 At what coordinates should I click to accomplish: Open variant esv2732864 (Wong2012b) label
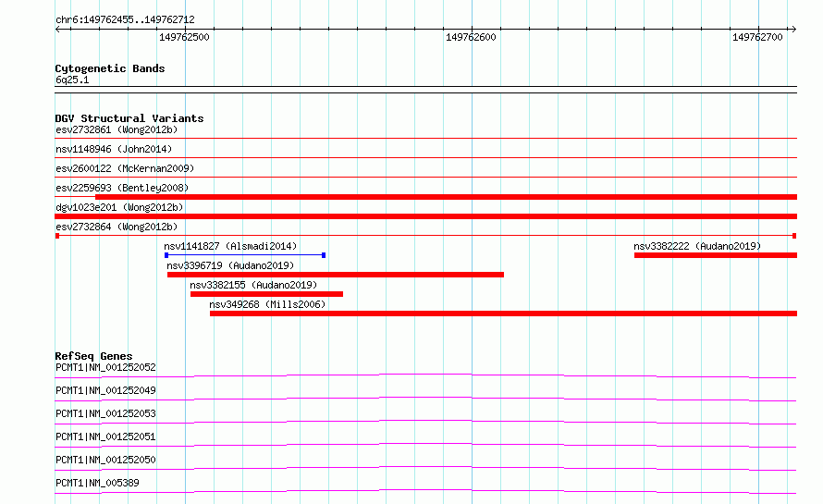pos(117,227)
